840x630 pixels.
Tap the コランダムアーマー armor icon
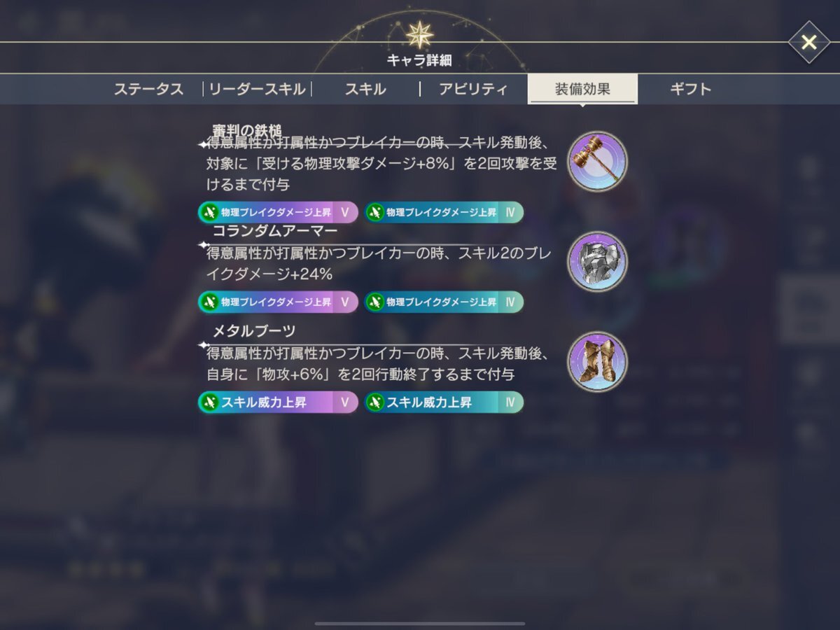pos(597,261)
